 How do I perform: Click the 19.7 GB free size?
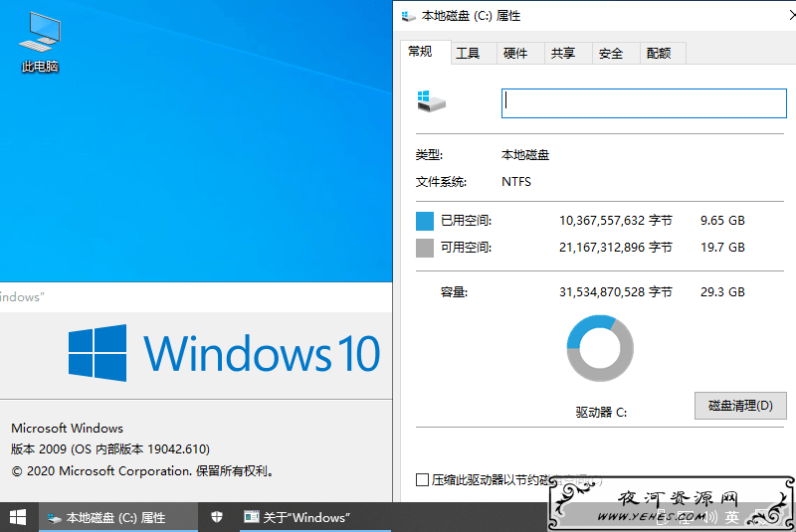722,248
